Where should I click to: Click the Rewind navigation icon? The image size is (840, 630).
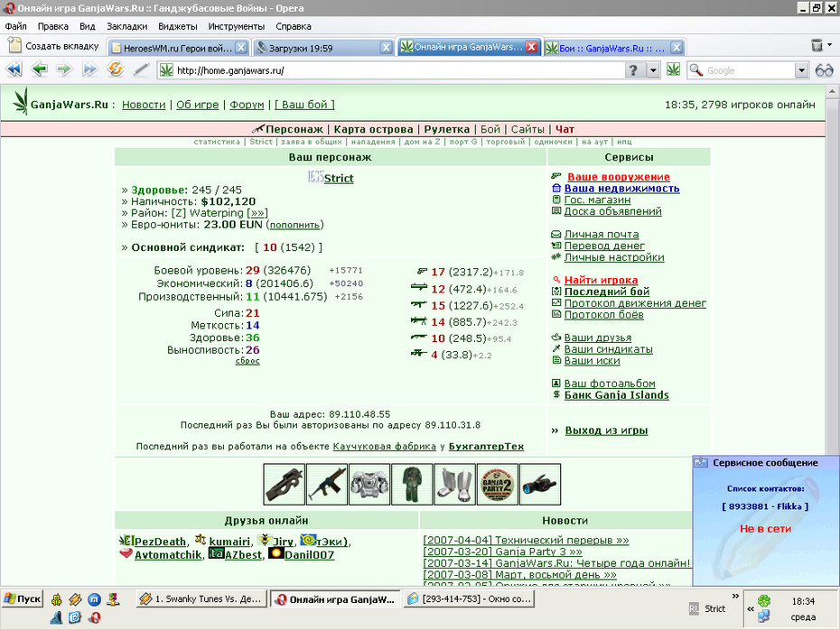click(14, 69)
